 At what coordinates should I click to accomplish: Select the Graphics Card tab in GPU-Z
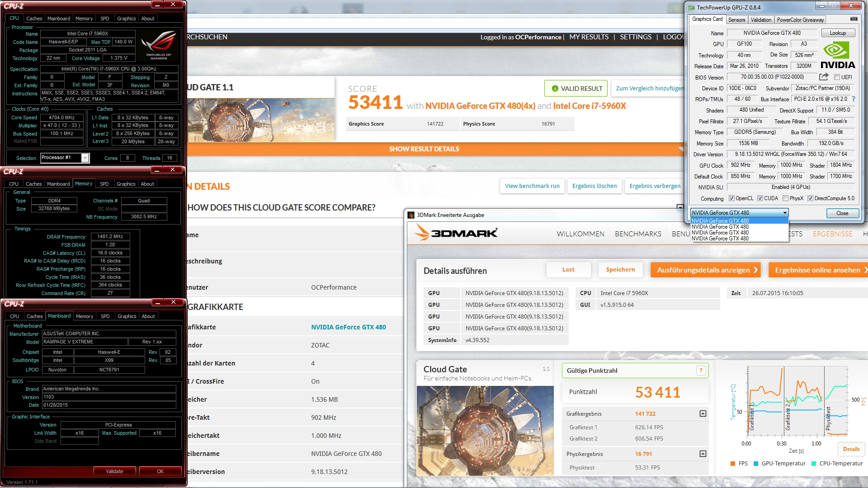click(707, 19)
